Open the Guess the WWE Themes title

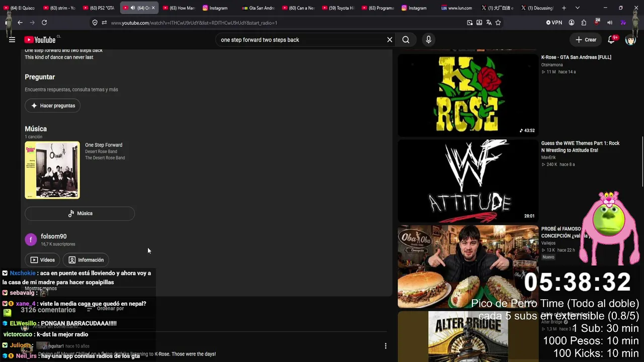tap(580, 147)
